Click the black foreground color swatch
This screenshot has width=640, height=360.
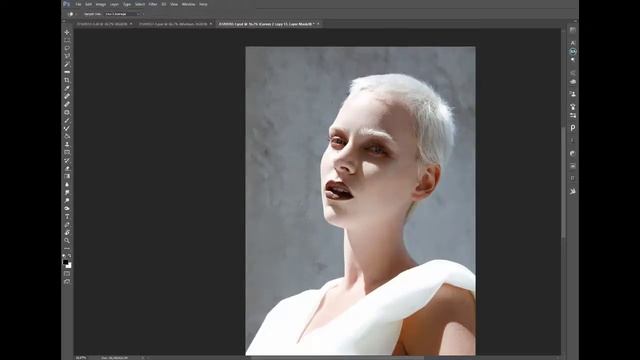65,262
